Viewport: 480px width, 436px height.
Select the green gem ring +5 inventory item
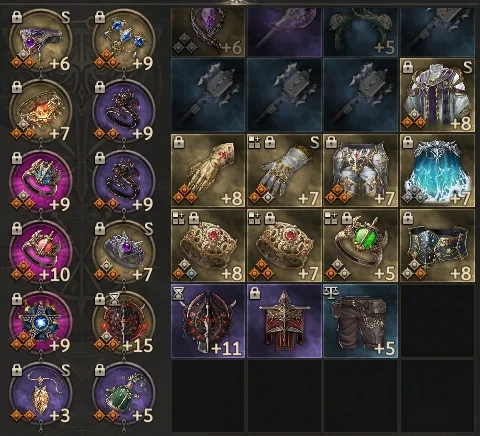click(361, 246)
